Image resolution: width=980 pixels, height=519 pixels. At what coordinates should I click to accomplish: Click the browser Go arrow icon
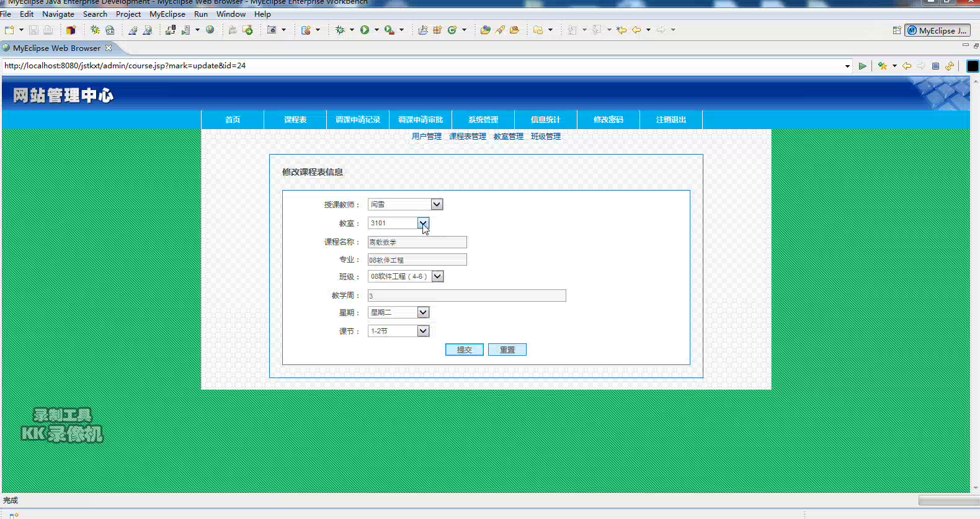pos(862,66)
